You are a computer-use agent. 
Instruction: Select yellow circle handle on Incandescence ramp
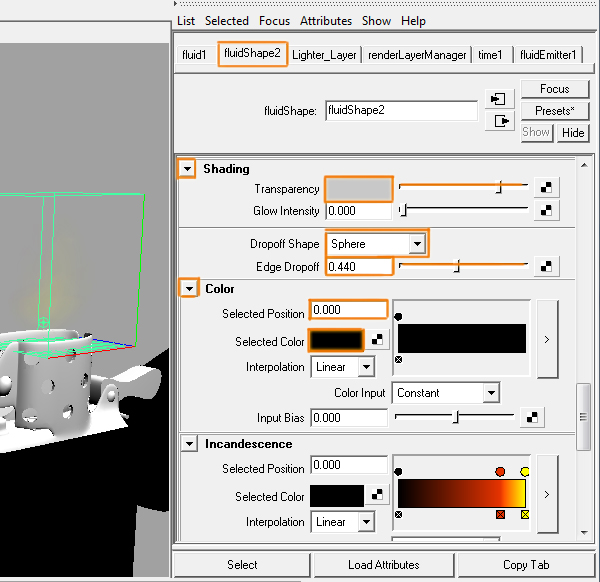(x=525, y=471)
